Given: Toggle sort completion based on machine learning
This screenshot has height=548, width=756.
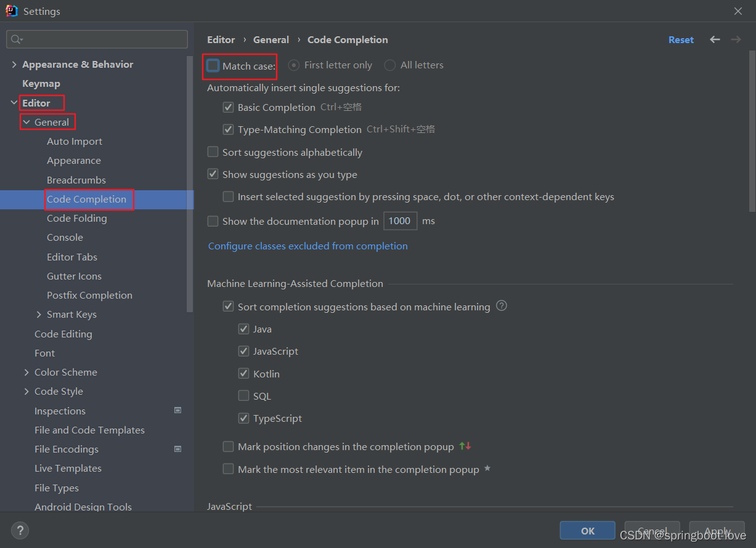Looking at the screenshot, I should coord(229,307).
